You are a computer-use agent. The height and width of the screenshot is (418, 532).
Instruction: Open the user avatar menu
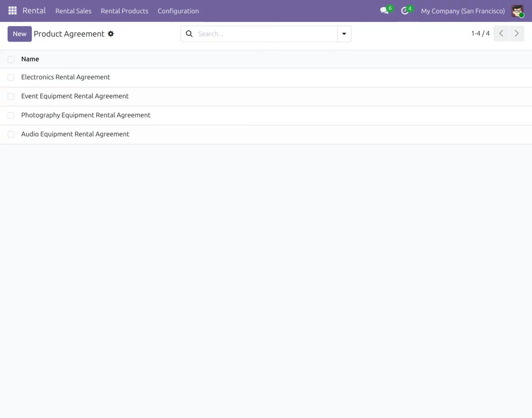point(517,11)
